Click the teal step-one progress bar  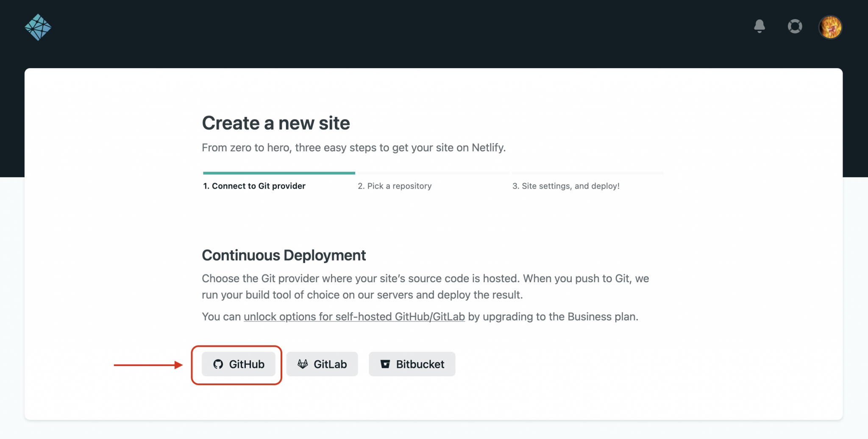point(278,173)
